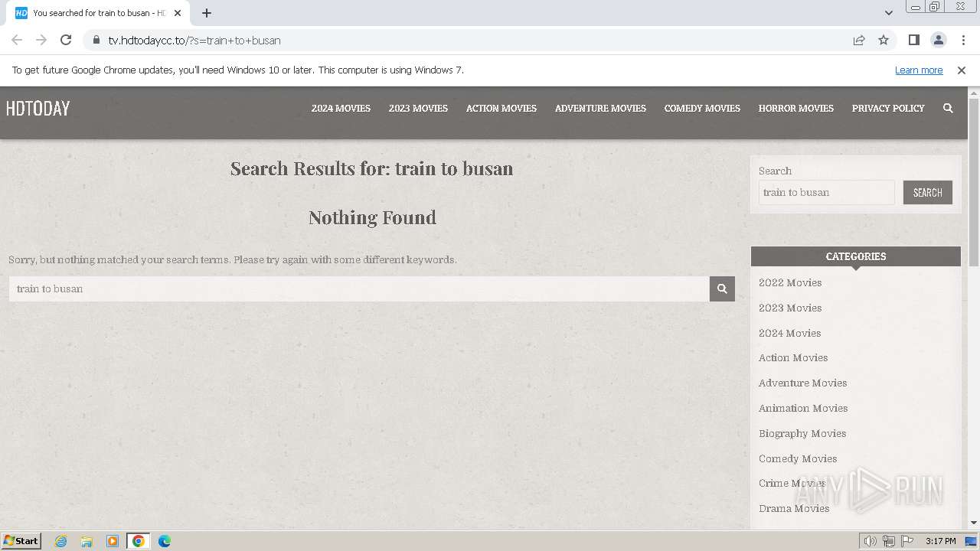Go to the HDTODAY site logo home link
Screen dimensions: 980x551
coord(38,109)
